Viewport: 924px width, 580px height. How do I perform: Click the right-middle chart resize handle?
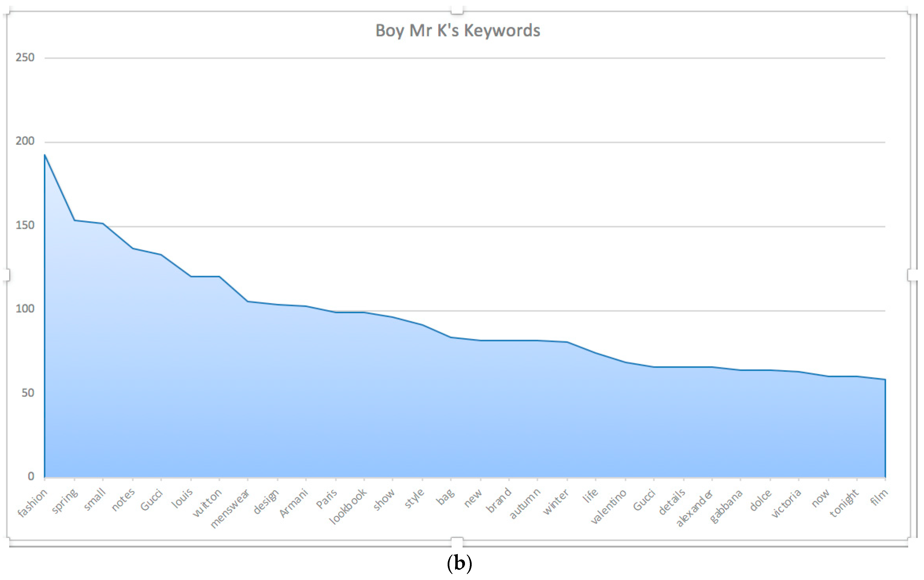click(x=913, y=275)
